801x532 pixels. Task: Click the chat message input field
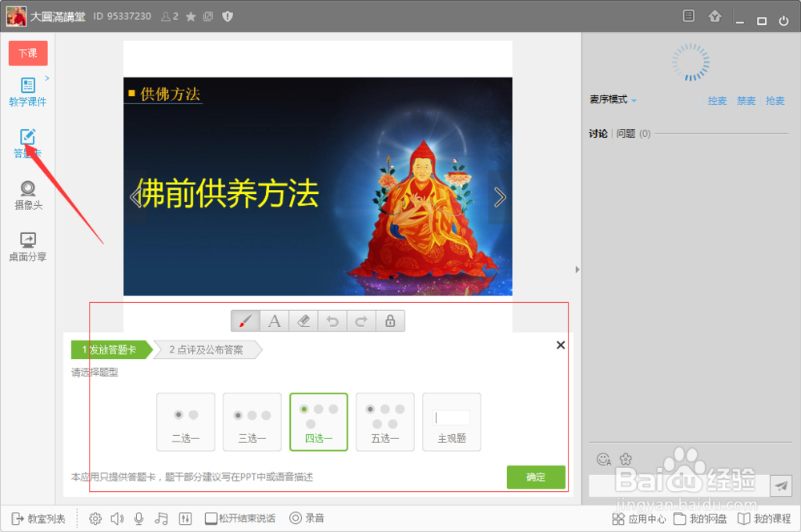point(679,486)
